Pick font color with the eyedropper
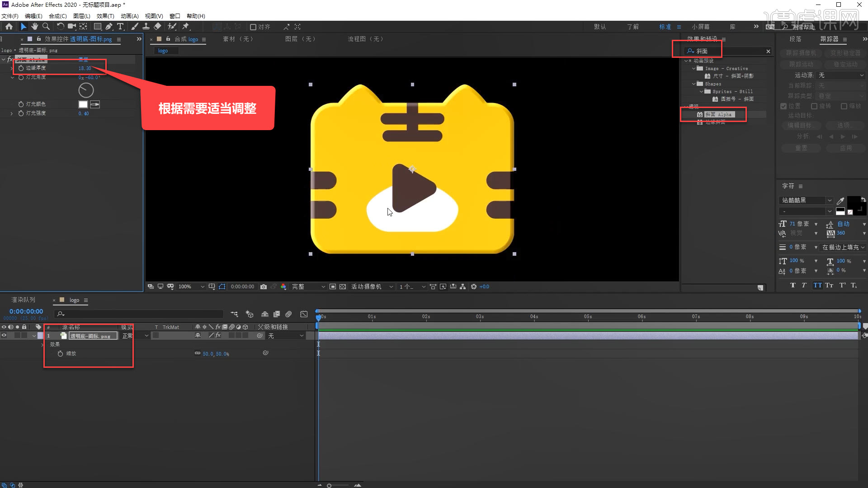Screen dimensions: 868x488 click(x=840, y=201)
